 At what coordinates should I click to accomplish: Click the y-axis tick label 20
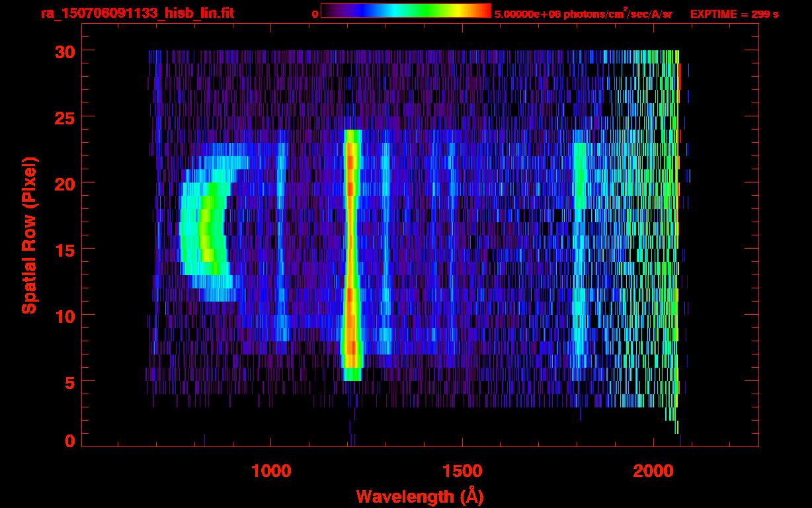[x=64, y=183]
